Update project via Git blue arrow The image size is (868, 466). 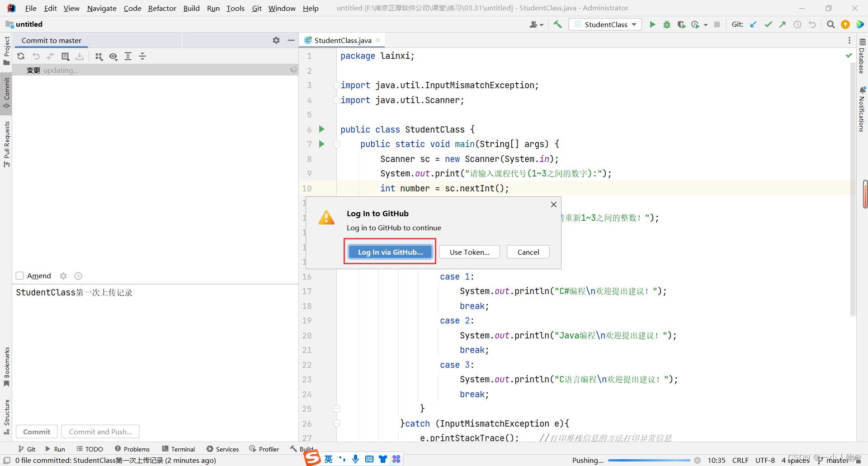click(x=753, y=24)
